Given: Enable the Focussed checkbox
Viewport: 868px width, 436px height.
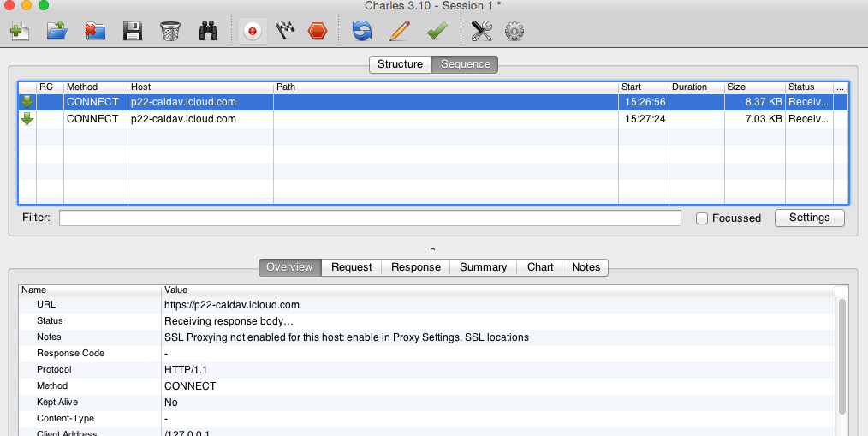Looking at the screenshot, I should point(702,218).
